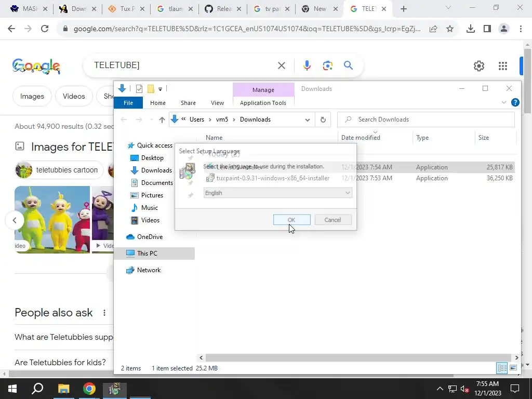The height and width of the screenshot is (399, 532).
Task: Open Chrome profile avatar
Action: tap(504, 29)
